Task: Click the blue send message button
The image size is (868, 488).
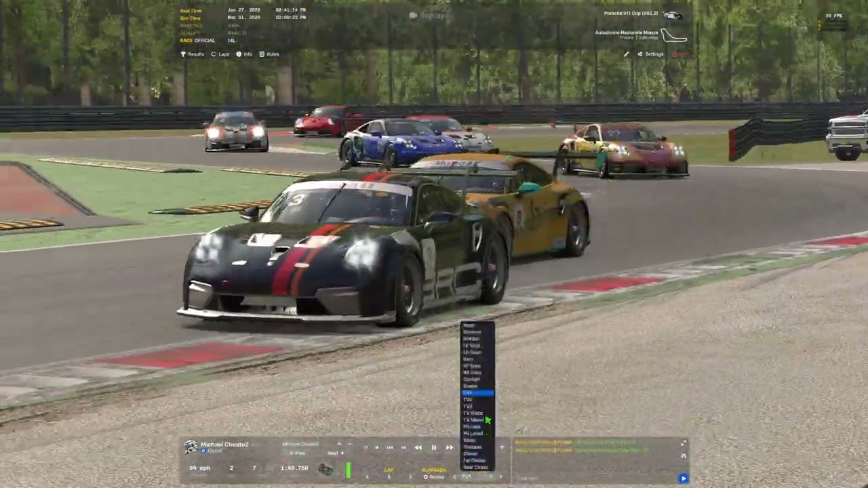Action: click(683, 479)
